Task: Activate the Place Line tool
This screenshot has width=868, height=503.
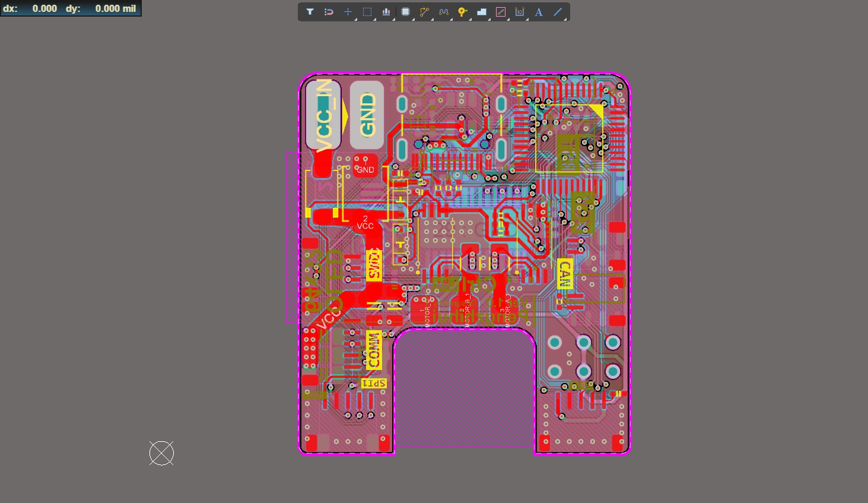Action: pyautogui.click(x=558, y=12)
